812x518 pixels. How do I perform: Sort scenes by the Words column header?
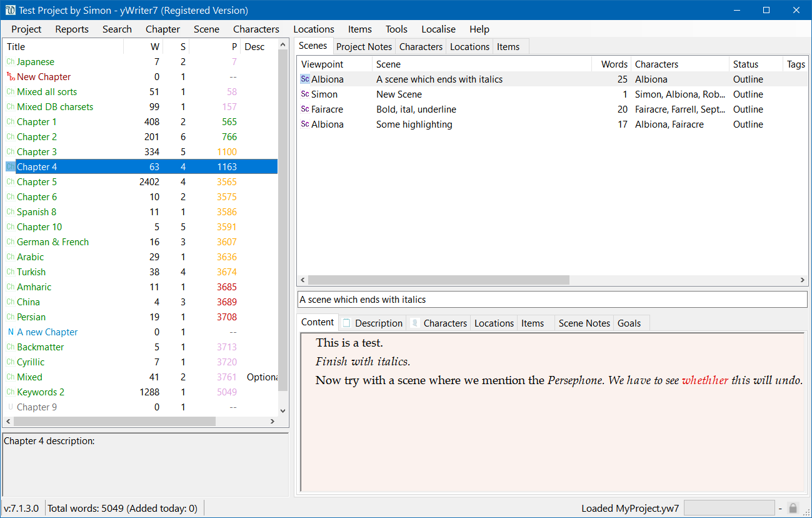point(613,64)
